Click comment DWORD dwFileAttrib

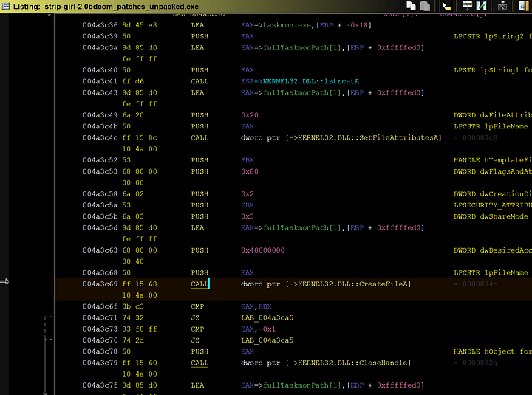click(493, 115)
